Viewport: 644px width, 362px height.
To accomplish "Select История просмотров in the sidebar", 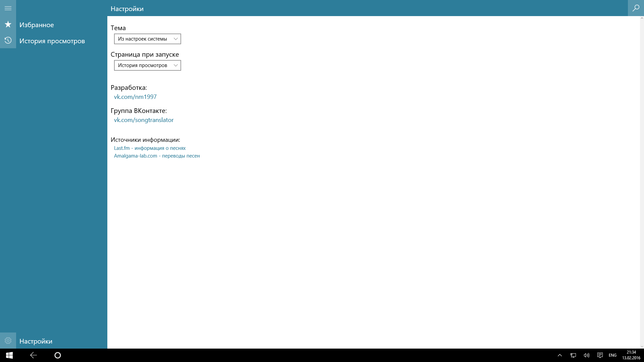I will [x=52, y=41].
